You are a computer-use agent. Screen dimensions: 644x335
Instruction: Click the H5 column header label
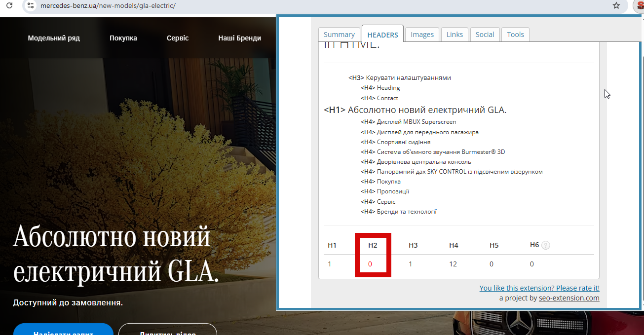[x=494, y=245]
